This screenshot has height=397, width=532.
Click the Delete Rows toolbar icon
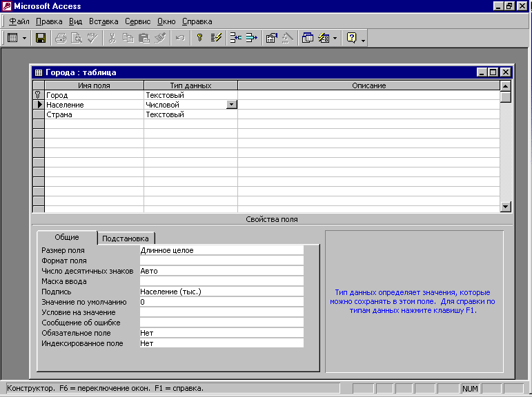(251, 38)
